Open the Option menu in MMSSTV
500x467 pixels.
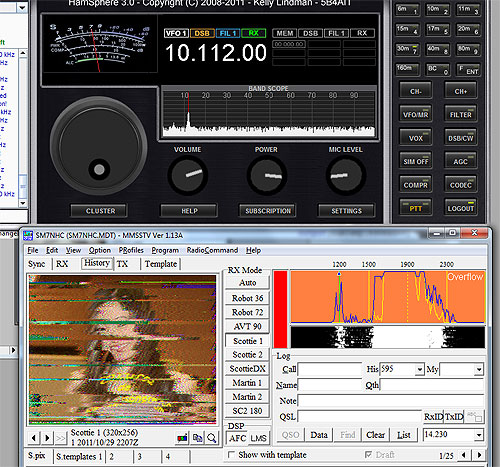(x=100, y=250)
